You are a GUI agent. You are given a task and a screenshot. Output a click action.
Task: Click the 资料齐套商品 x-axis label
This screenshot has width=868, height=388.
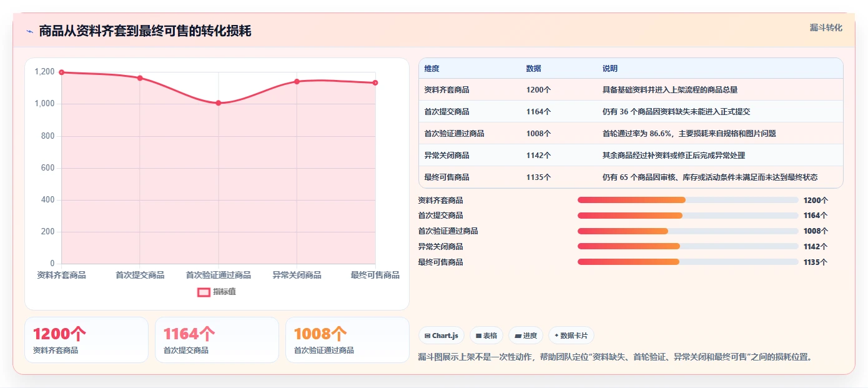(x=62, y=275)
